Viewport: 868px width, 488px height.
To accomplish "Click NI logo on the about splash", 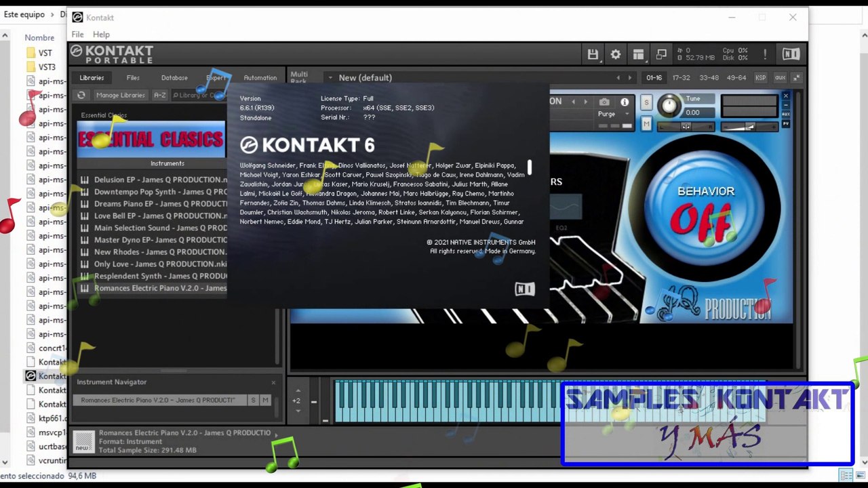I will pyautogui.click(x=525, y=289).
